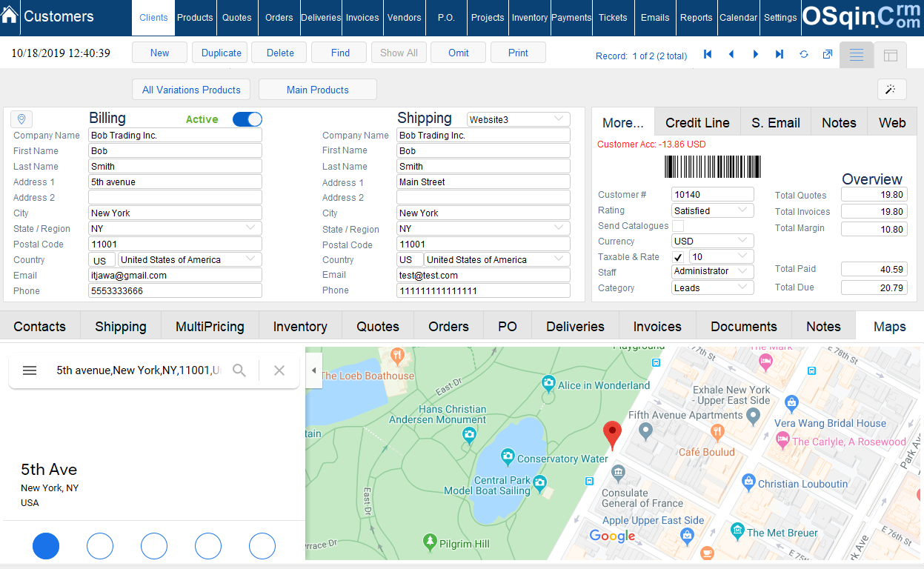Open shipping State / Region dropdown
This screenshot has width=924, height=569.
point(484,229)
